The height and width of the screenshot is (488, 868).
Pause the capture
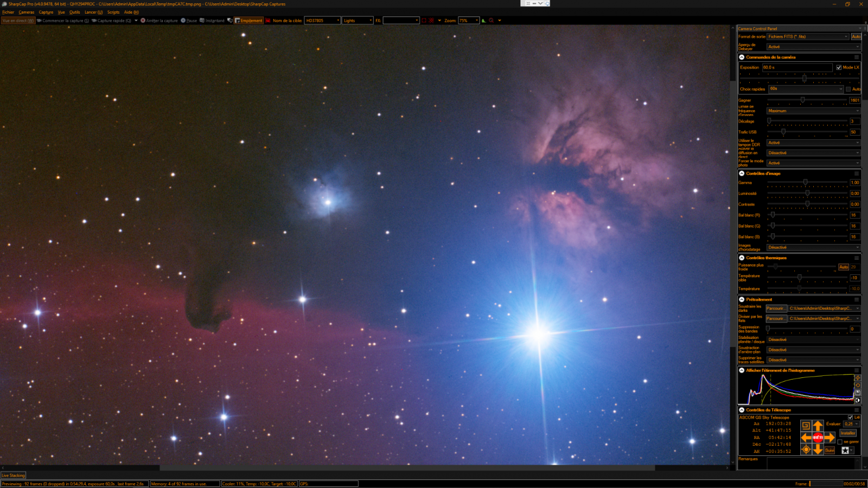pos(189,21)
